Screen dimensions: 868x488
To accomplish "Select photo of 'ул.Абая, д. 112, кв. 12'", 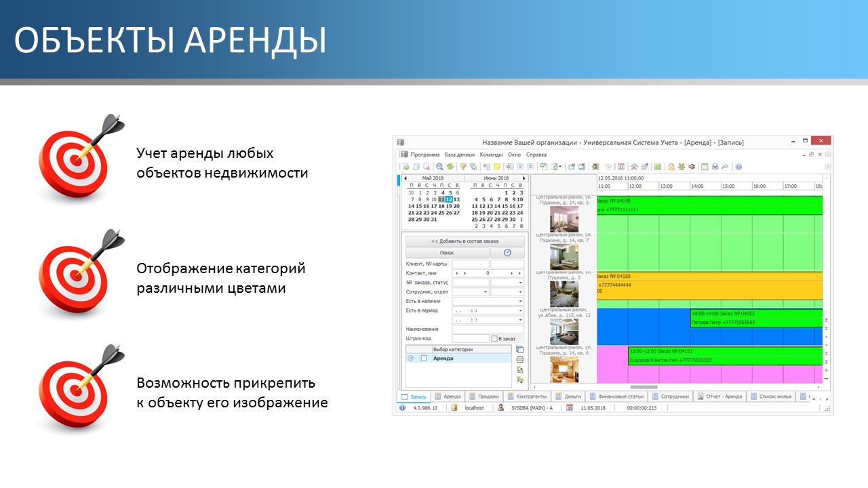I will [564, 332].
